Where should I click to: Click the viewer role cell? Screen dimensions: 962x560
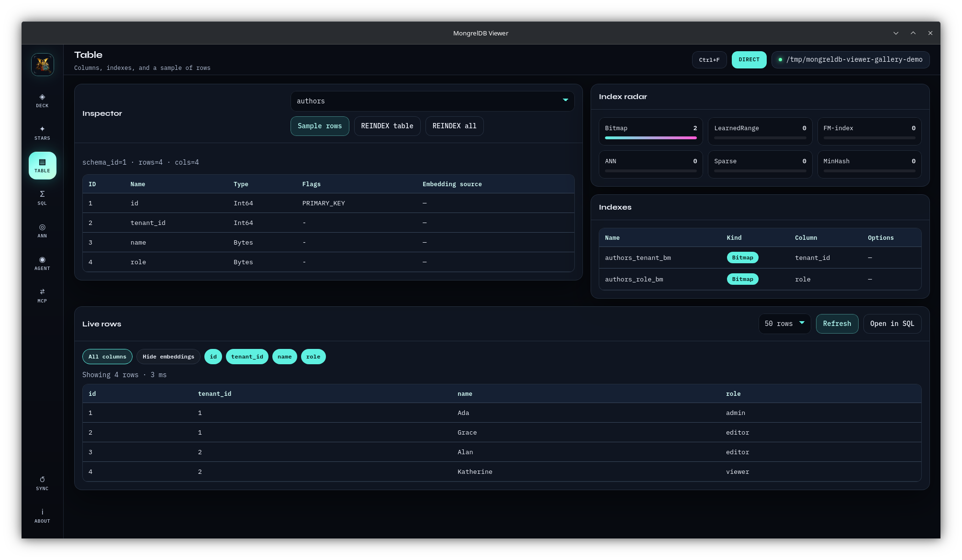pos(738,472)
